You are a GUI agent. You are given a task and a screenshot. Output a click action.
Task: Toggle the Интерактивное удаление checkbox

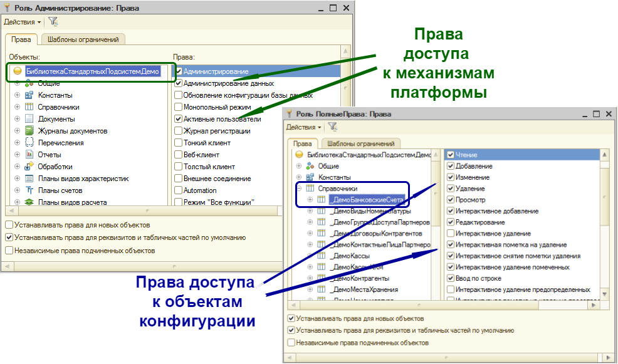(450, 233)
